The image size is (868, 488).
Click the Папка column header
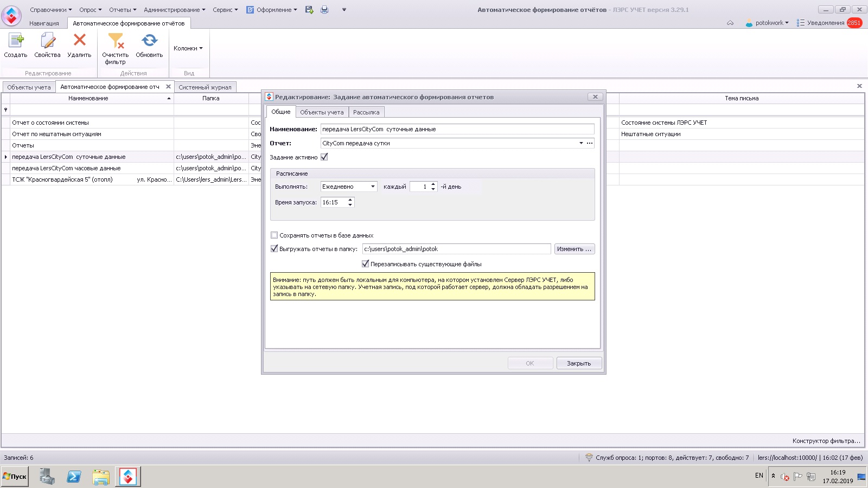211,98
